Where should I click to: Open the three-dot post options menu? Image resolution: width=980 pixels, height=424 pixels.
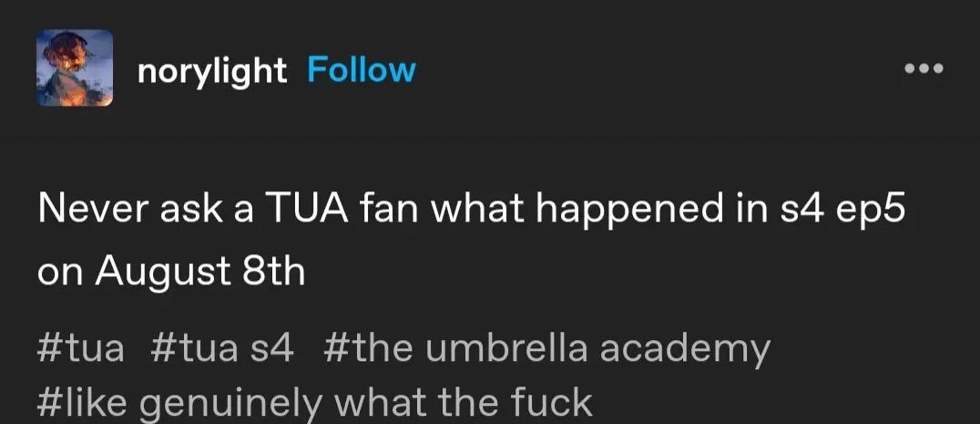[925, 68]
